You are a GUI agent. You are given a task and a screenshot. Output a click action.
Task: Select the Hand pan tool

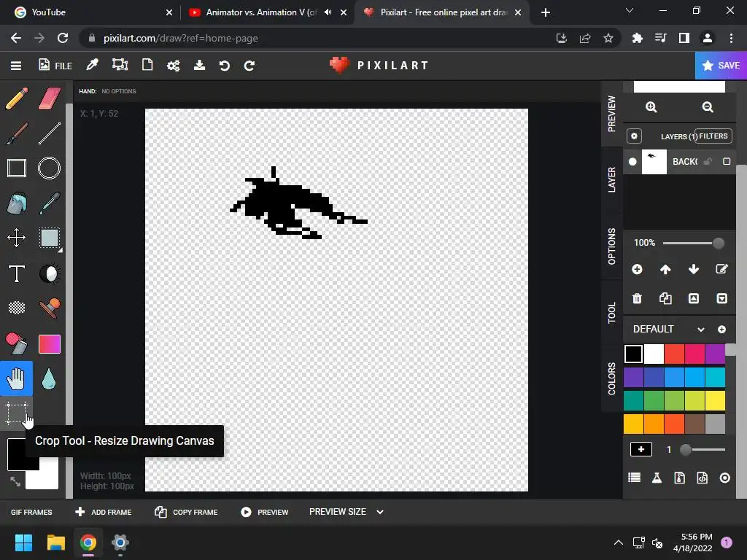click(x=17, y=378)
